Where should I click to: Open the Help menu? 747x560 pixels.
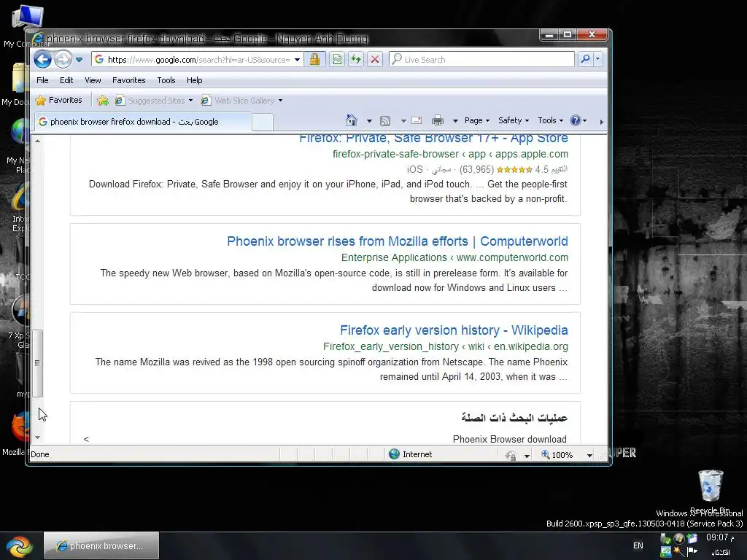pyautogui.click(x=194, y=80)
